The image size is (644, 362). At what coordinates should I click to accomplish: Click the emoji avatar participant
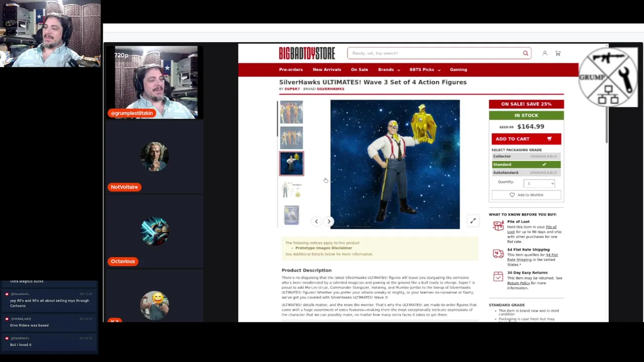coord(154,305)
